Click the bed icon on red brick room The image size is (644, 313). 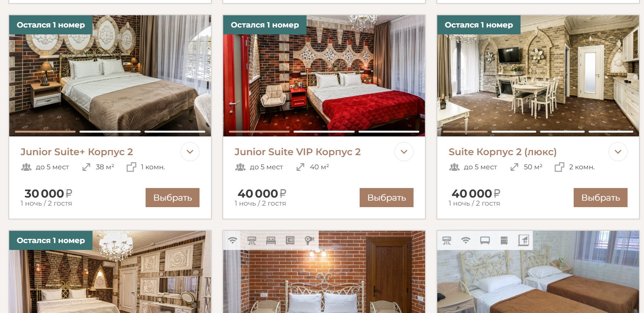tap(271, 240)
